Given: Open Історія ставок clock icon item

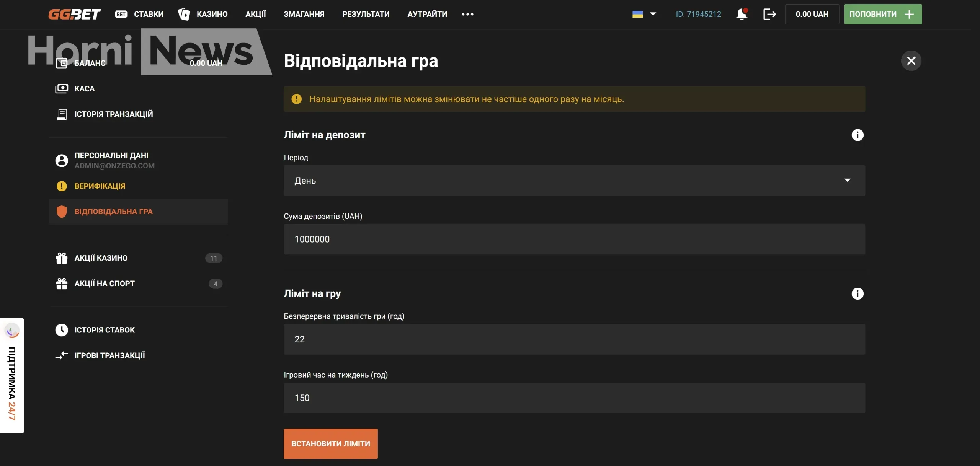Looking at the screenshot, I should [x=104, y=330].
